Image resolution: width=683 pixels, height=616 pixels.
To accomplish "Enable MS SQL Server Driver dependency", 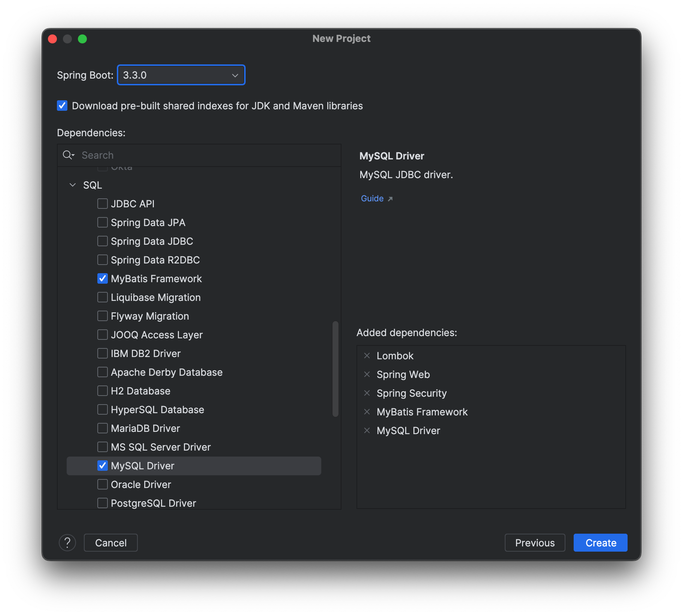I will click(103, 447).
